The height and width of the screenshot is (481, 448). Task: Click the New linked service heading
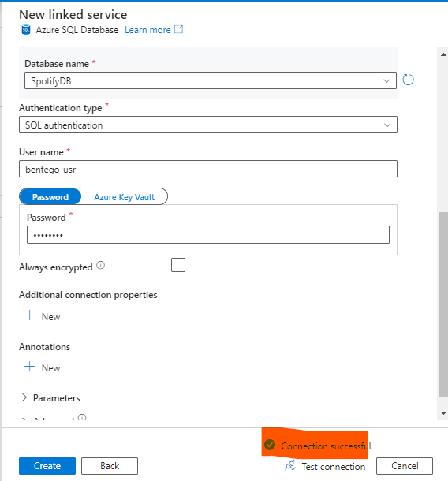73,15
